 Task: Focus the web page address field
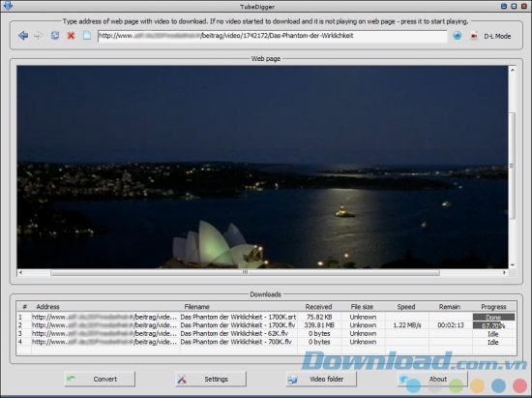[273, 36]
